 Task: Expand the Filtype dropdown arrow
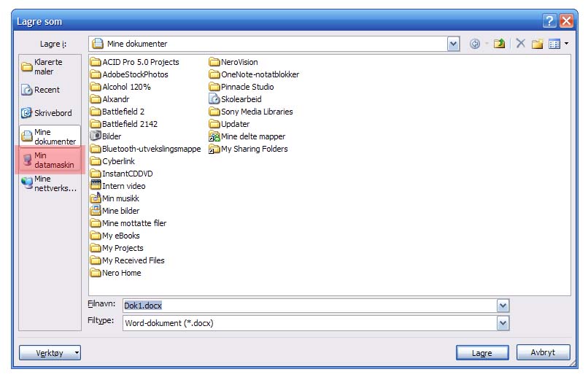point(503,323)
